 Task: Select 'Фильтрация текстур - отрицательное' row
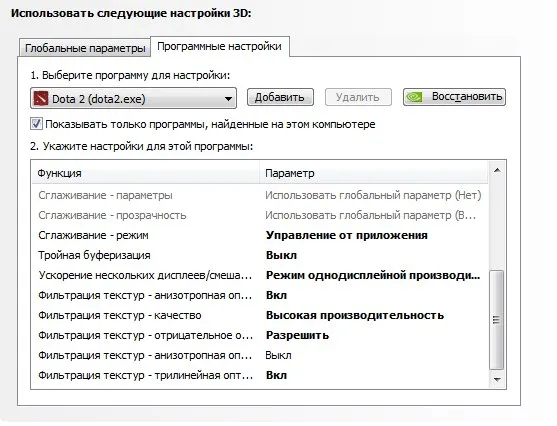point(260,335)
